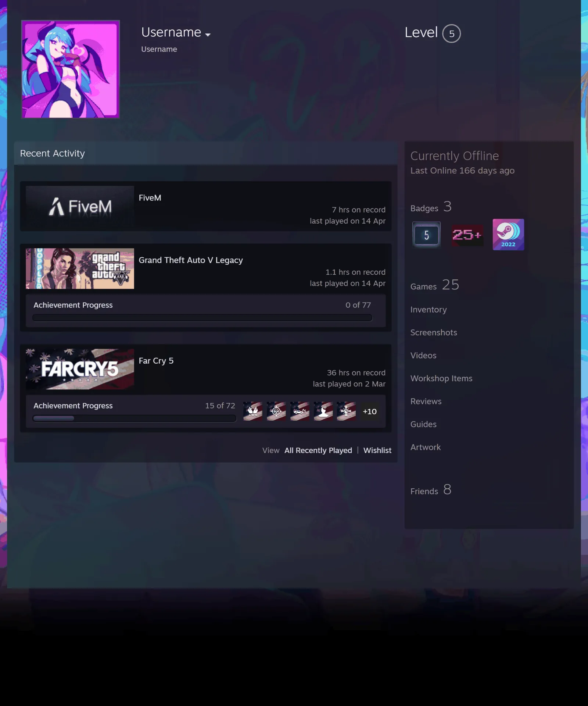Open the Screenshots page

(x=434, y=332)
